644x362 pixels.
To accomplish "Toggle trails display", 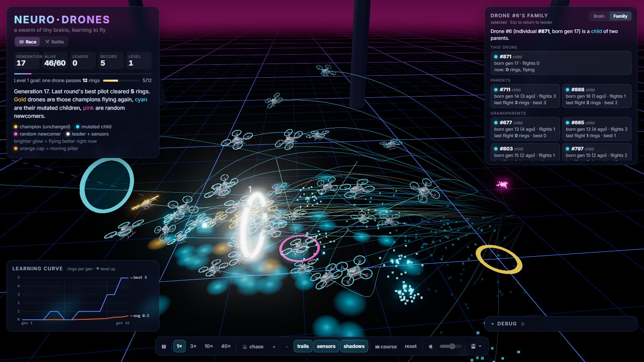I will tap(303, 346).
